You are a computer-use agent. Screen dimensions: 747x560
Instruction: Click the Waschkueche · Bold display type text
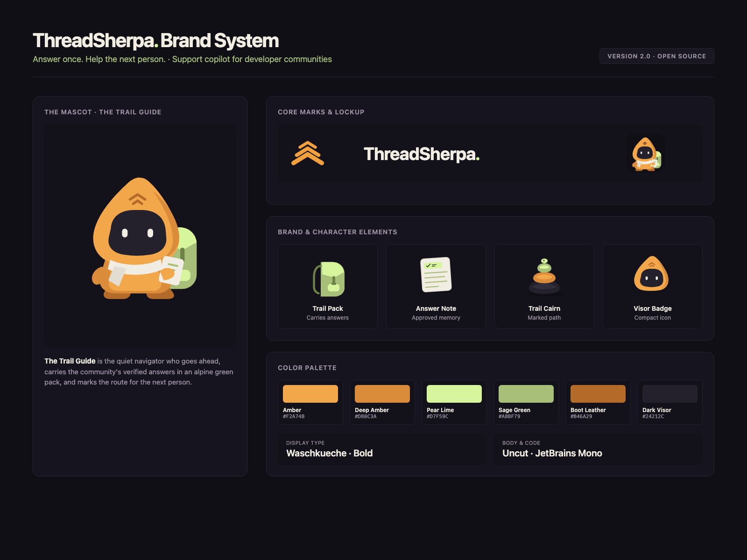pyautogui.click(x=329, y=453)
